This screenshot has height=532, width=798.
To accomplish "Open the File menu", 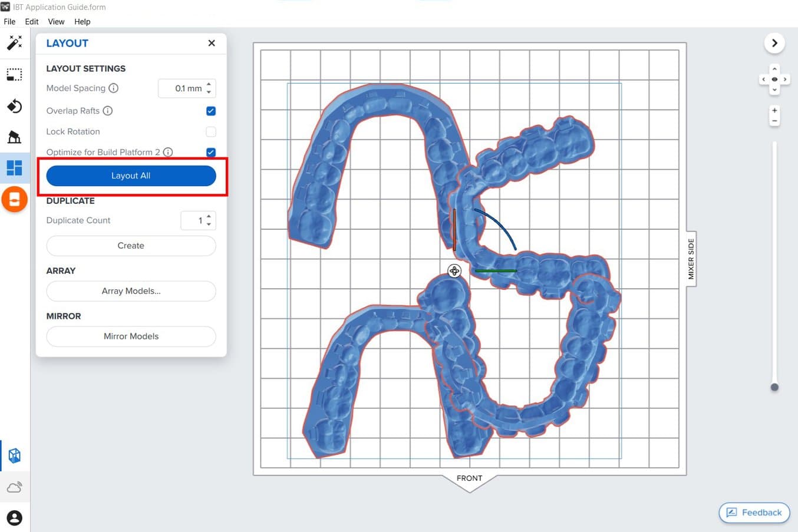I will [x=9, y=21].
